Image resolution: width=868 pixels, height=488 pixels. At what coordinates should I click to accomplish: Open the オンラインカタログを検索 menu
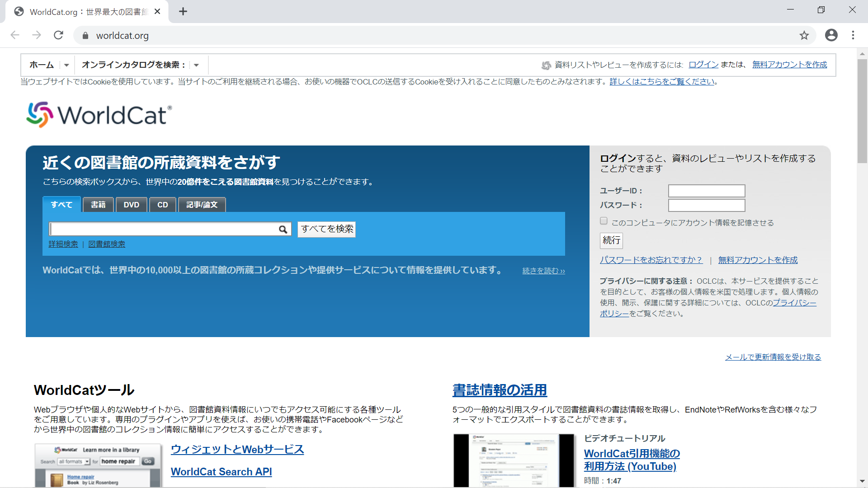[x=133, y=65]
